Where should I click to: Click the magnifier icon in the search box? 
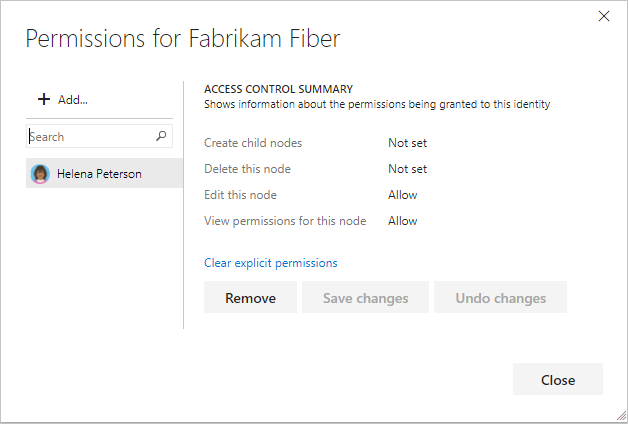(162, 136)
